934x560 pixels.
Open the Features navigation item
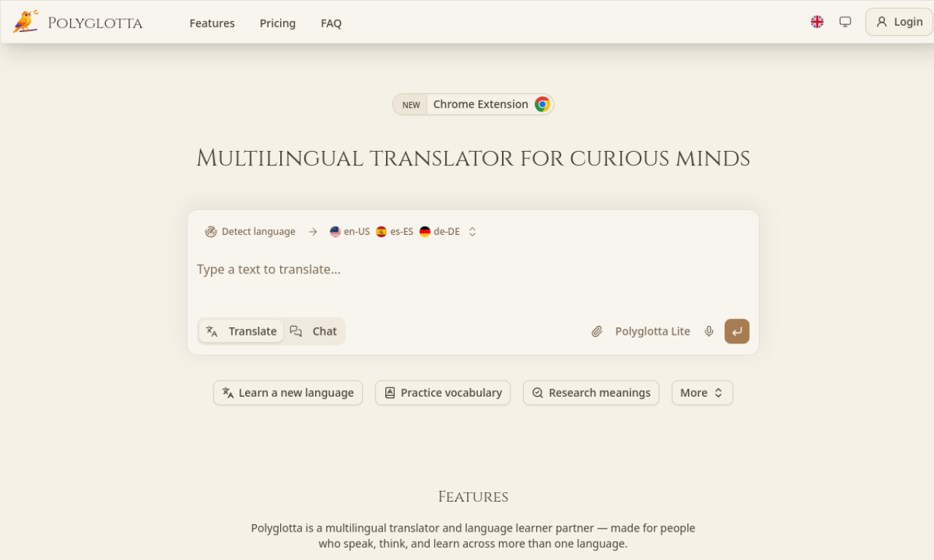(x=212, y=23)
